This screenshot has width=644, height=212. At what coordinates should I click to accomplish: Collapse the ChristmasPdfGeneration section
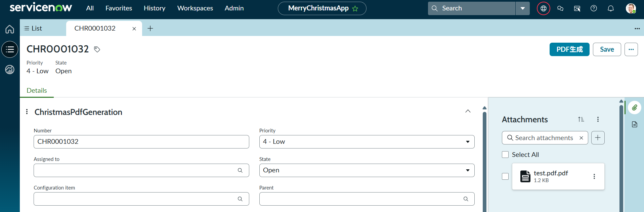point(468,111)
